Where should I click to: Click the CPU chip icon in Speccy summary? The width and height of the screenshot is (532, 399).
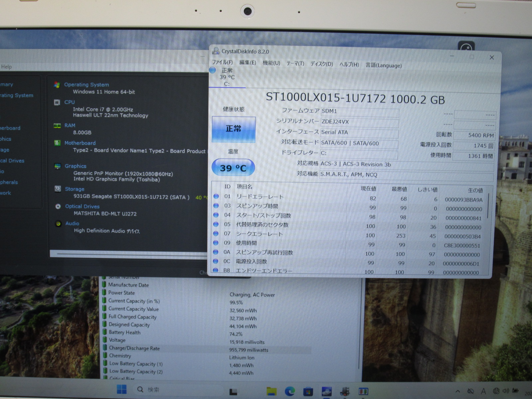click(x=57, y=102)
